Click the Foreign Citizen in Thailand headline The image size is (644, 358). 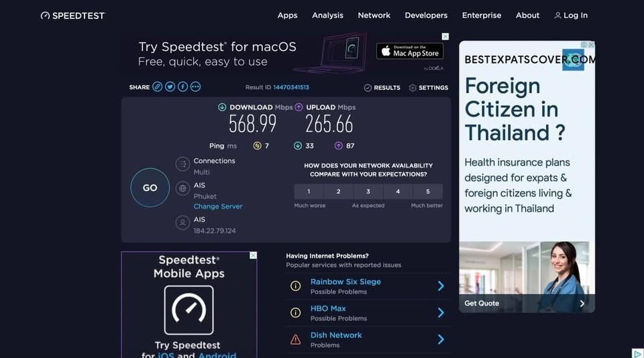515,109
